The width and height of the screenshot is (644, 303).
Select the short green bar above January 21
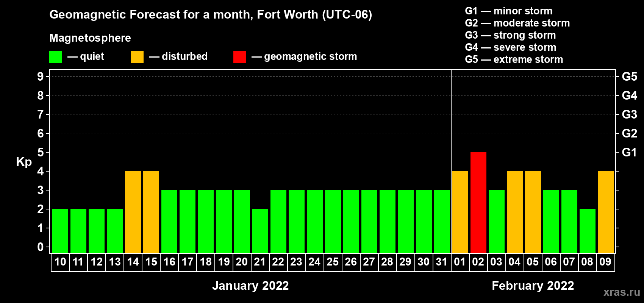coord(260,231)
